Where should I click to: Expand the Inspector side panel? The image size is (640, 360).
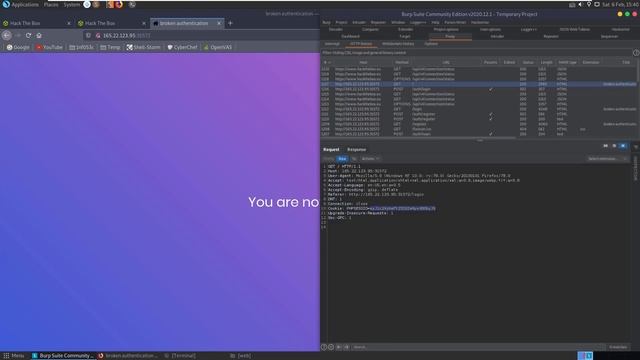pyautogui.click(x=636, y=168)
